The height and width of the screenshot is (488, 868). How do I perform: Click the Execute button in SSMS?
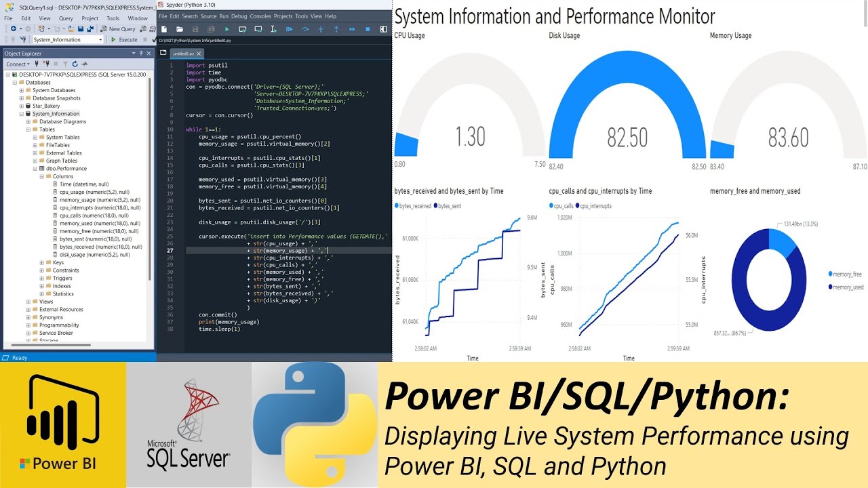click(124, 39)
